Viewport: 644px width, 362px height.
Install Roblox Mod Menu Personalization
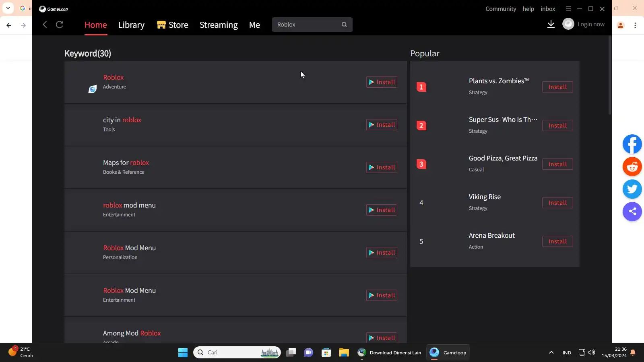click(x=382, y=253)
